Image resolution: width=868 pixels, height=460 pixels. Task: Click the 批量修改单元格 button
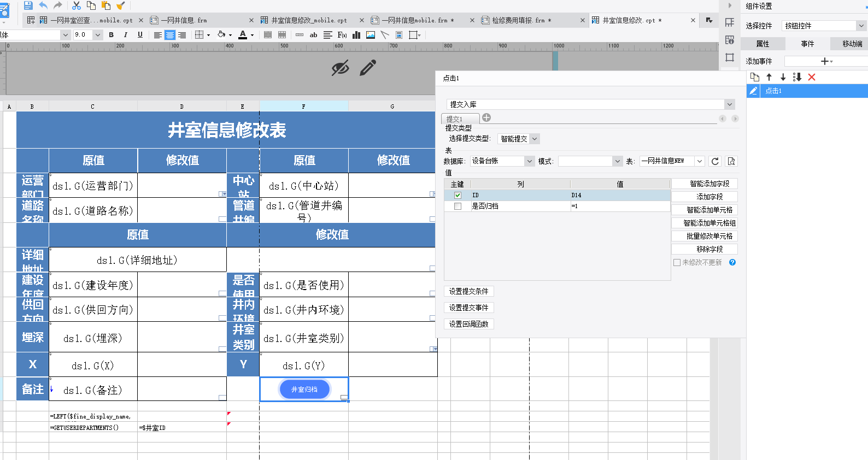(x=705, y=236)
